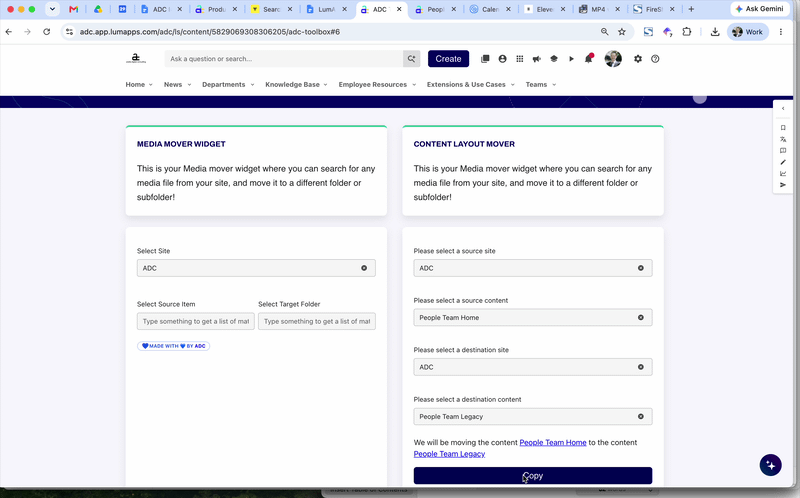
Task: Clear the source site ADC selection
Action: point(641,268)
